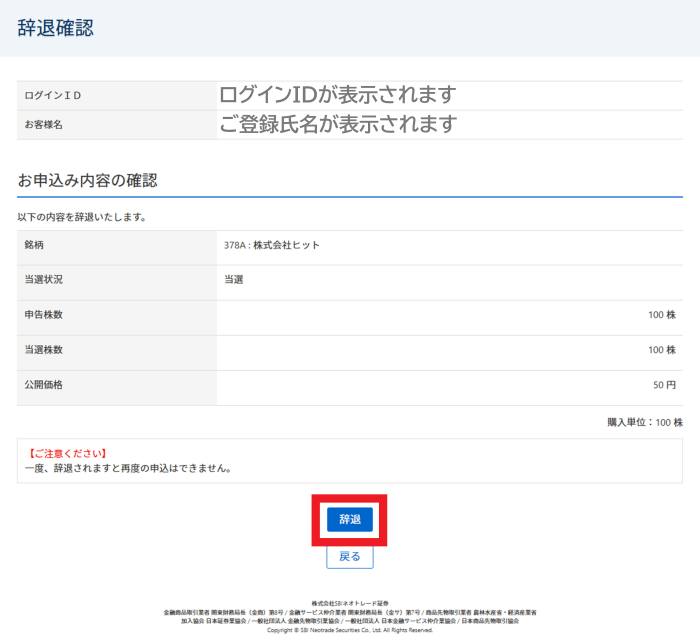
Task: Click the ログインIDが表示されます placeholder text
Action: tap(337, 95)
